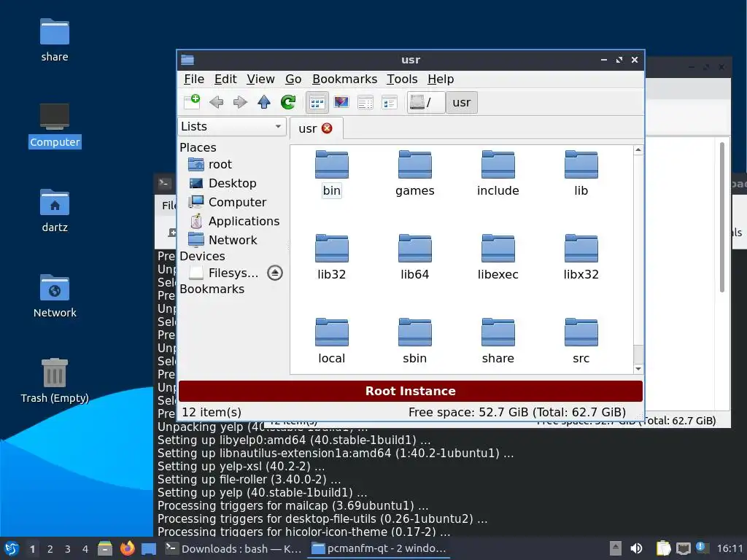
Task: Select the bin folder
Action: pos(332,174)
